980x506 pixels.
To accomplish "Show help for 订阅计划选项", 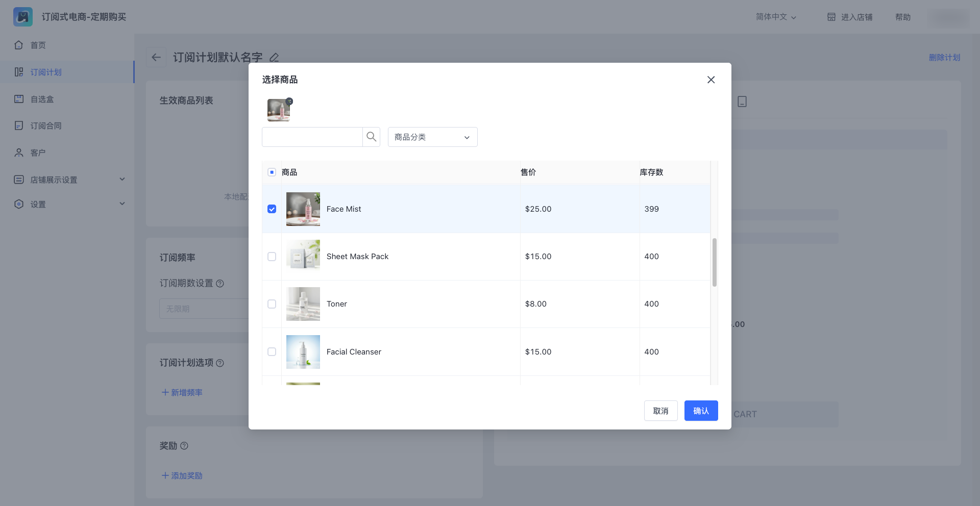I will [220, 363].
